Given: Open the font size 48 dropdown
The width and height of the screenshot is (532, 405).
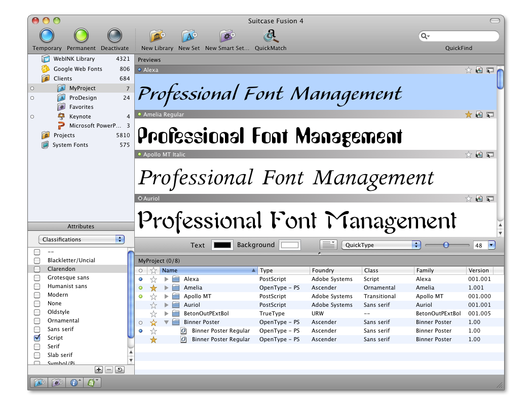Looking at the screenshot, I should 491,245.
